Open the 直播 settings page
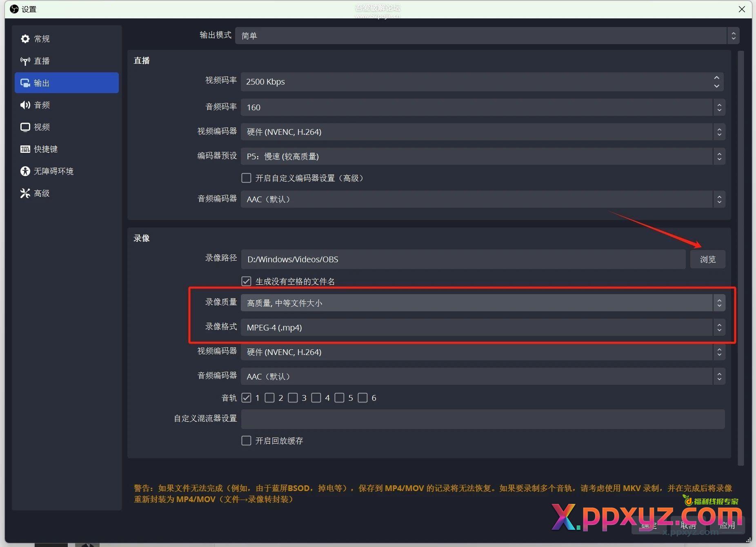 click(67, 61)
